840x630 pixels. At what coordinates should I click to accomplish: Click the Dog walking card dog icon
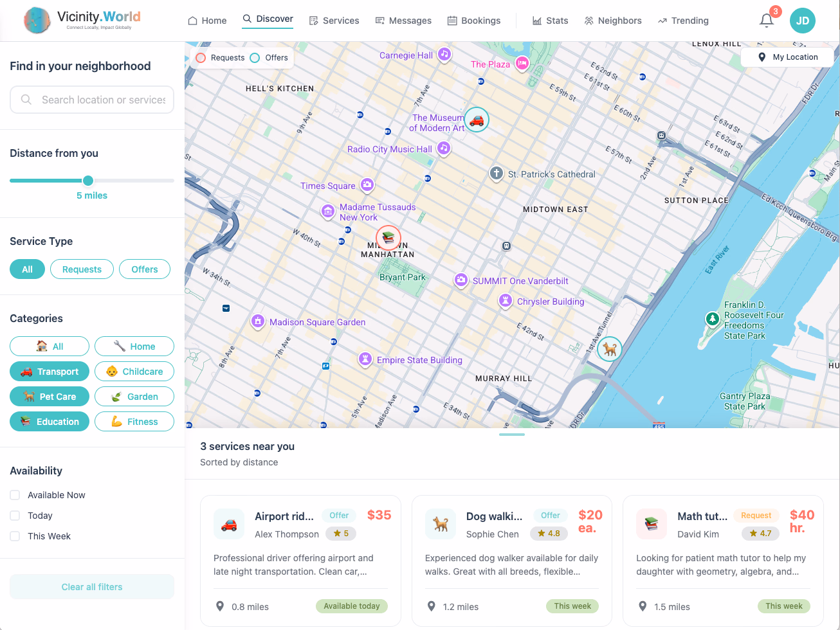point(441,524)
